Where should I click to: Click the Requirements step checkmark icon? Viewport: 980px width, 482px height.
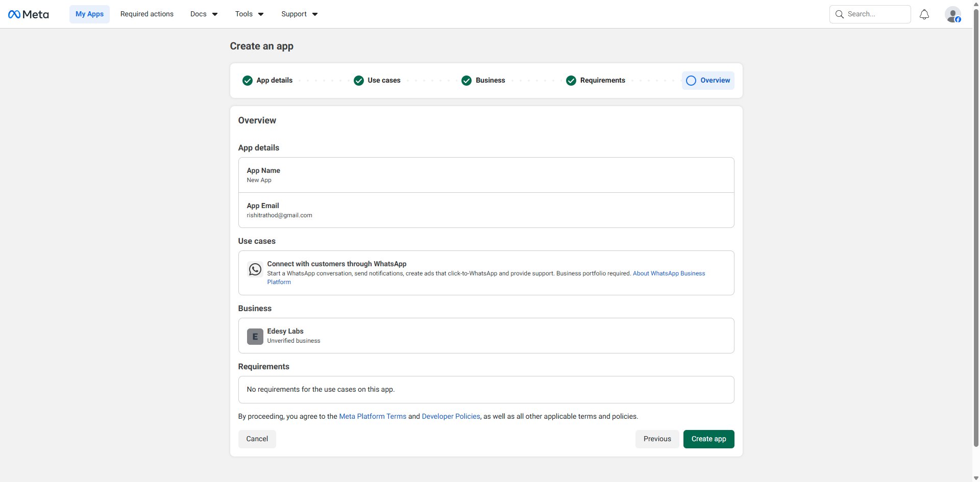571,81
